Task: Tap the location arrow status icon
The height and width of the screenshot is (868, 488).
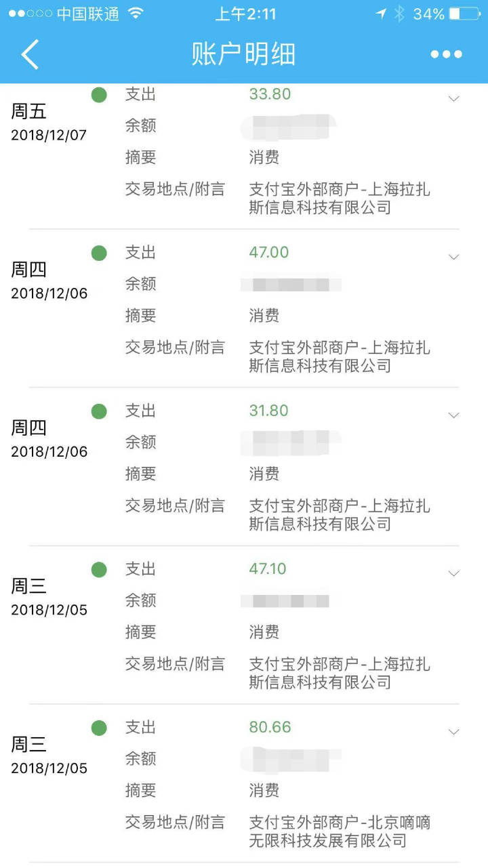Action: 381,14
